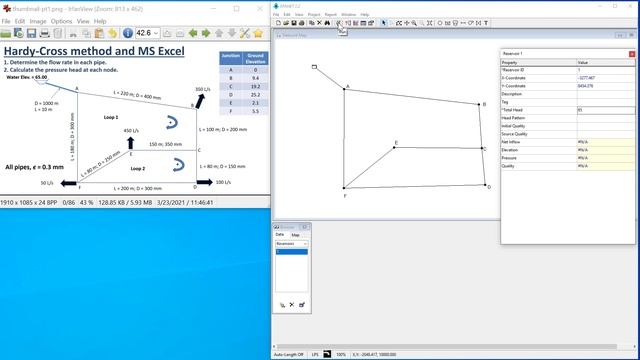Image resolution: width=640 pixels, height=360 pixels.
Task: Click the IrfanView Paste clipboard icon
Action: click(x=99, y=33)
